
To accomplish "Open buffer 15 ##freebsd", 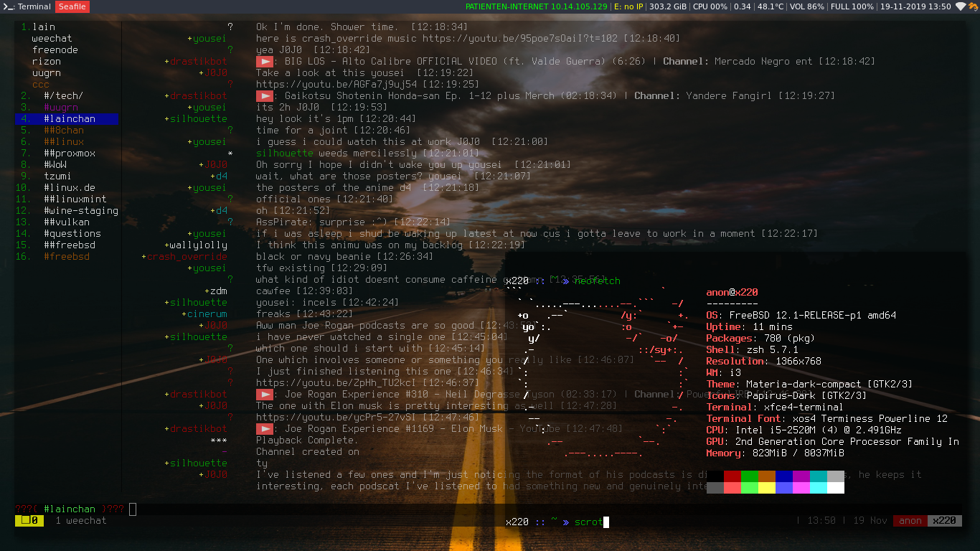I will 70,245.
